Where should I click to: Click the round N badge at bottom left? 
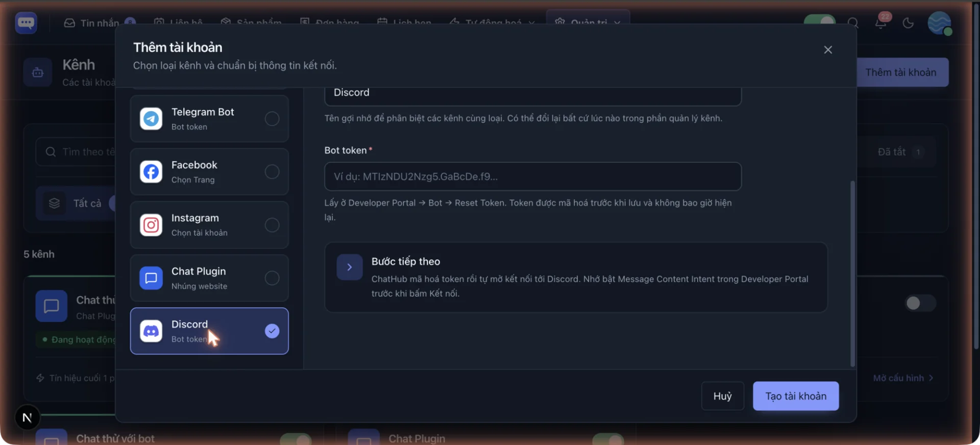point(28,417)
